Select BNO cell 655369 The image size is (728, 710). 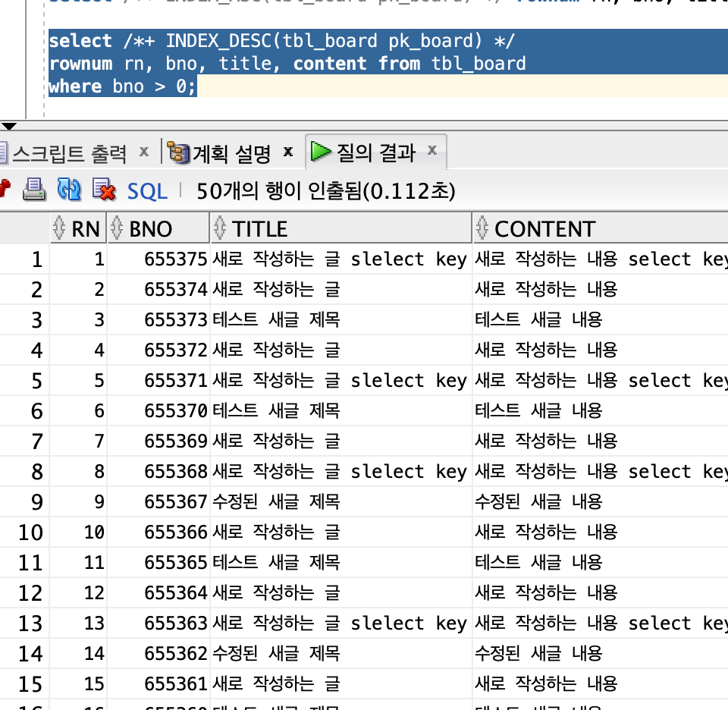[x=158, y=441]
